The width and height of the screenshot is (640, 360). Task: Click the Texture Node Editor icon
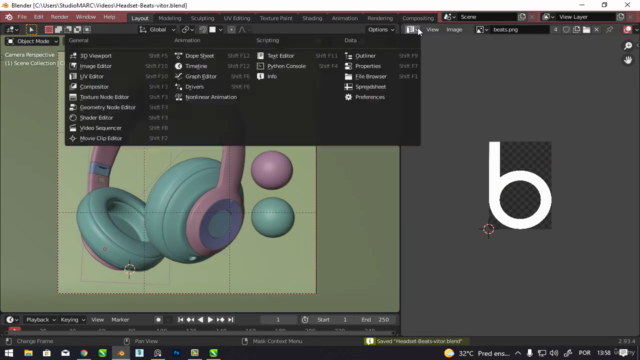73,97
